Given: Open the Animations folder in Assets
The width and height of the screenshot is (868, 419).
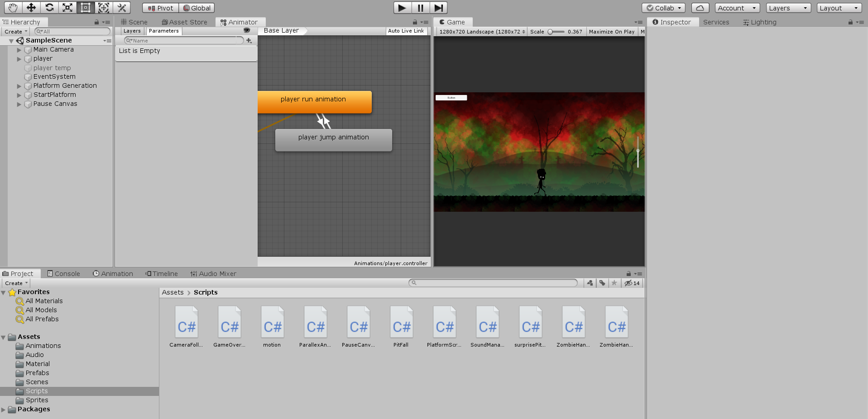Looking at the screenshot, I should coord(43,346).
